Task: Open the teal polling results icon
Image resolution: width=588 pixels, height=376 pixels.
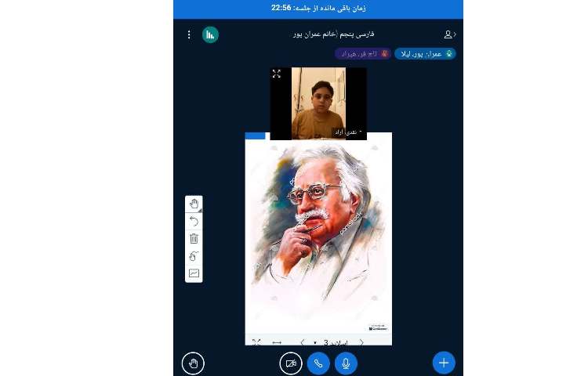Action: point(210,34)
